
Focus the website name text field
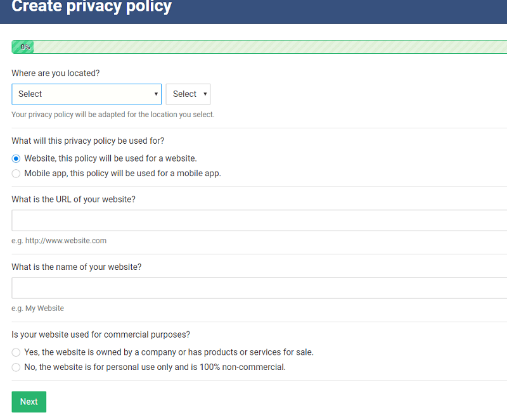tap(259, 288)
